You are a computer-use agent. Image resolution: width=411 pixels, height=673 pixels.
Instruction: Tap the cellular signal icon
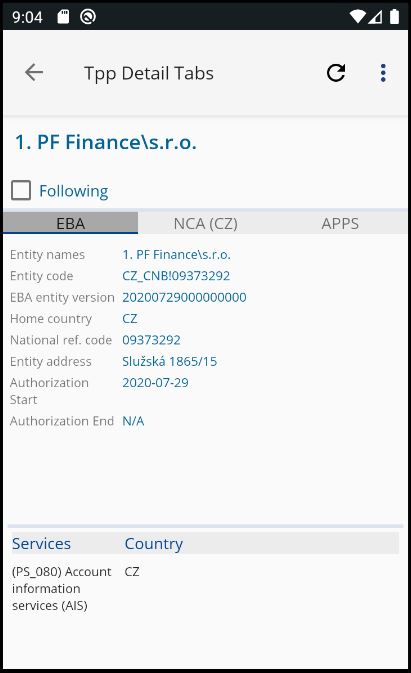(x=375, y=17)
